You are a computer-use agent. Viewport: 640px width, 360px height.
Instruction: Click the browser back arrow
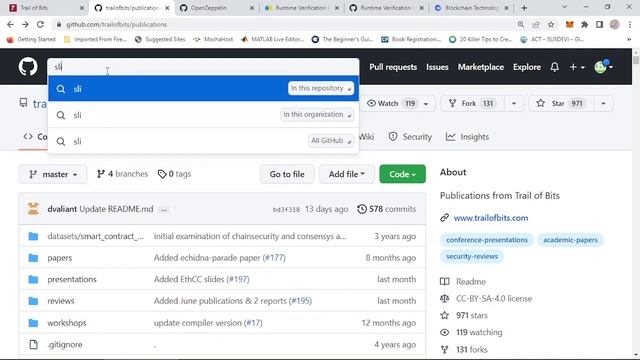[x=10, y=24]
